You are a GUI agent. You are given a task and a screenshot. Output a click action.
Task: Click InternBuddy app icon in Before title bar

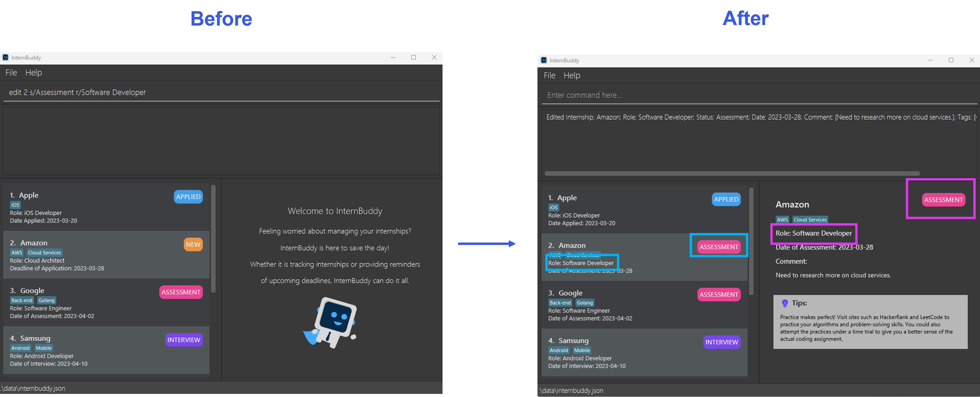point(5,58)
